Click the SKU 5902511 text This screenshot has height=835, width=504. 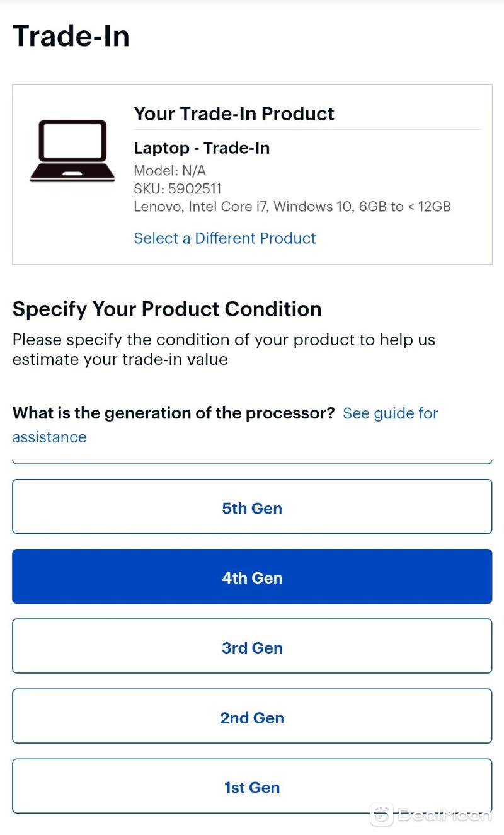(x=178, y=188)
